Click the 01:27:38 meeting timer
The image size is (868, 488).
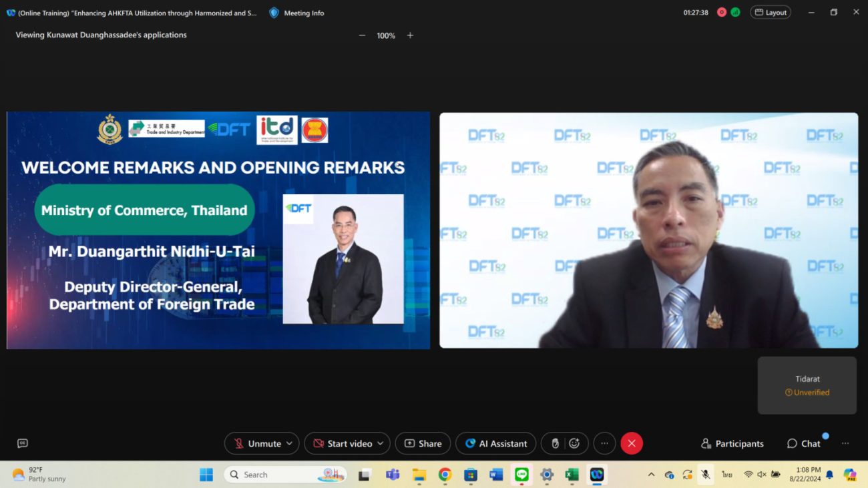point(696,13)
